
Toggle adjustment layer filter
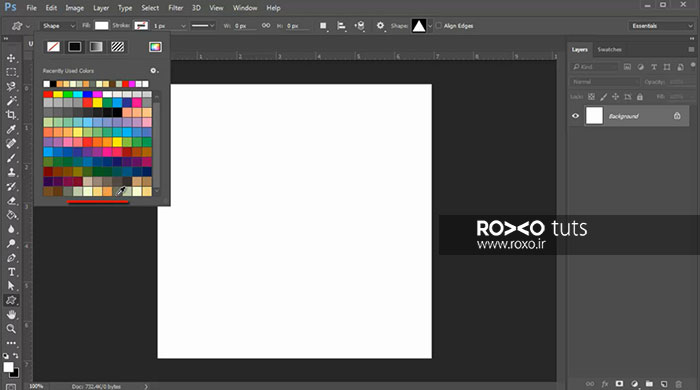pos(641,67)
